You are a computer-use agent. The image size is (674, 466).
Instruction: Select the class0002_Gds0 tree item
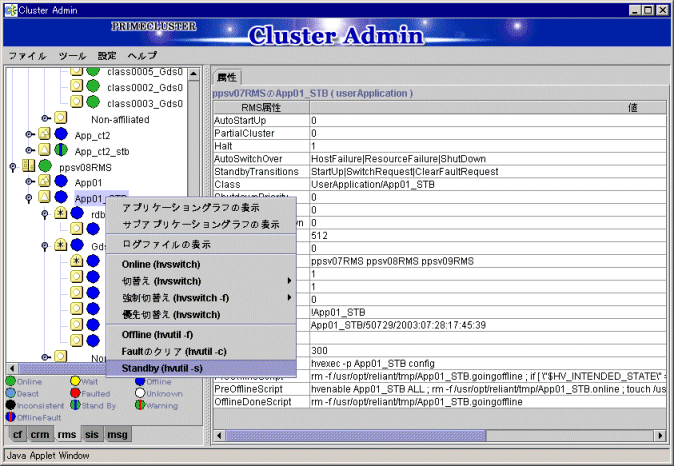(x=145, y=87)
